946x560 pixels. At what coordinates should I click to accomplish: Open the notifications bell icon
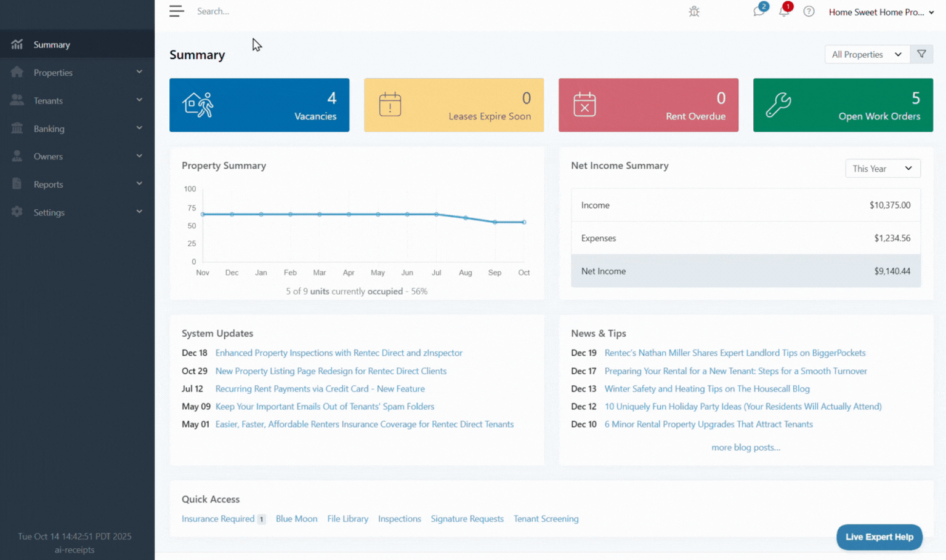tap(784, 12)
